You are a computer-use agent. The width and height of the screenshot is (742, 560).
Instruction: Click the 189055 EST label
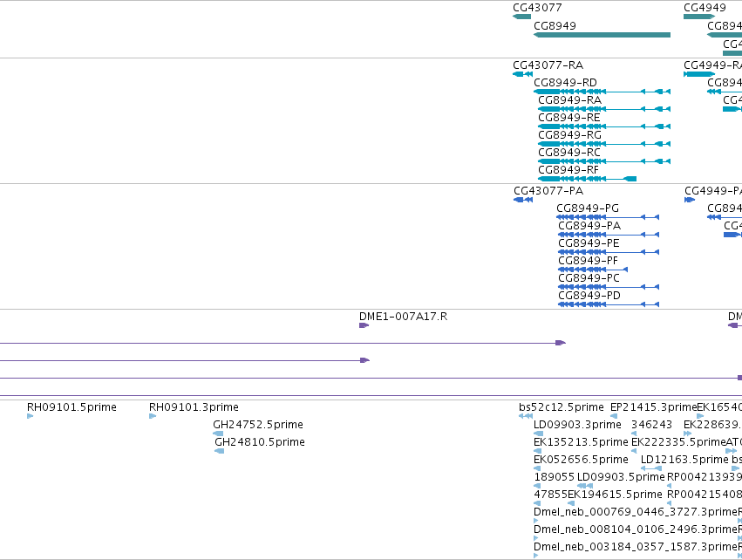555,477
